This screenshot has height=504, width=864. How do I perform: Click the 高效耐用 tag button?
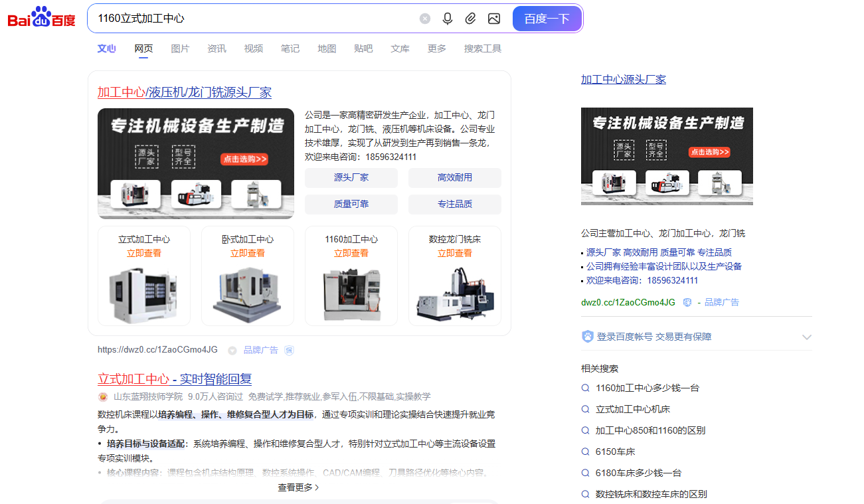pos(455,178)
